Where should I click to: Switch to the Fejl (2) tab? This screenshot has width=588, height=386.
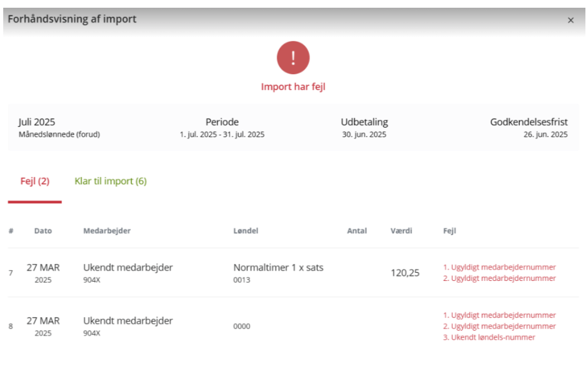tap(35, 182)
